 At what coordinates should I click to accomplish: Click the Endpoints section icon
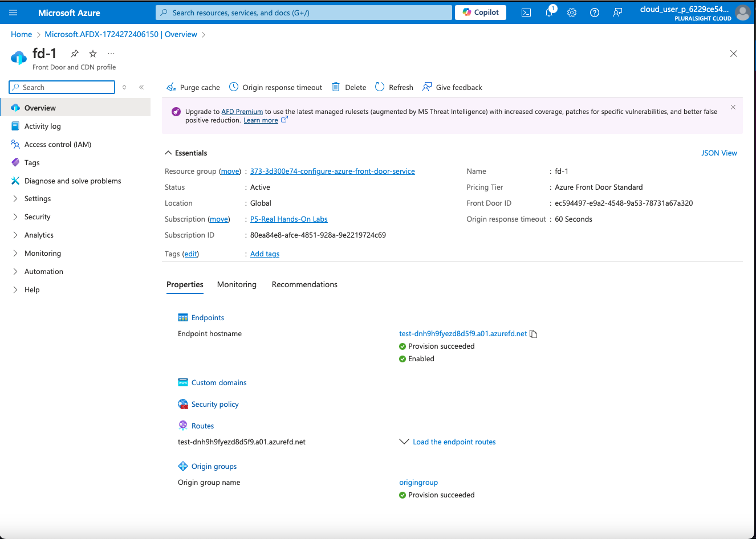[x=183, y=317]
